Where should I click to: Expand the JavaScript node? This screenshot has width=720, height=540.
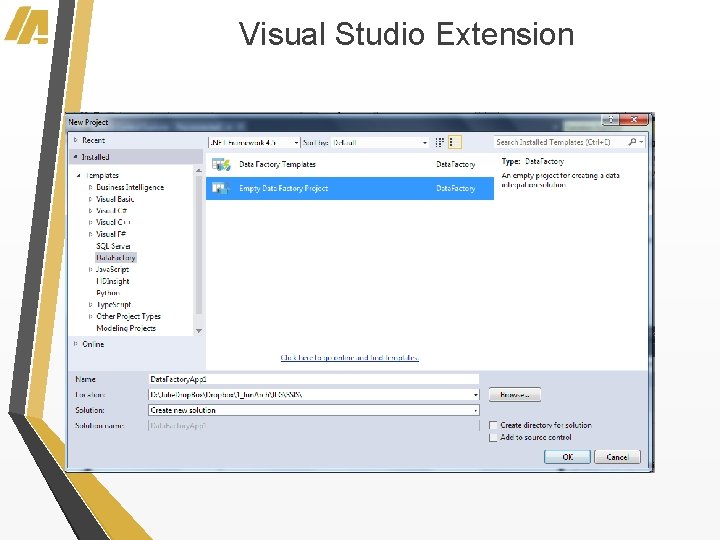[x=90, y=270]
